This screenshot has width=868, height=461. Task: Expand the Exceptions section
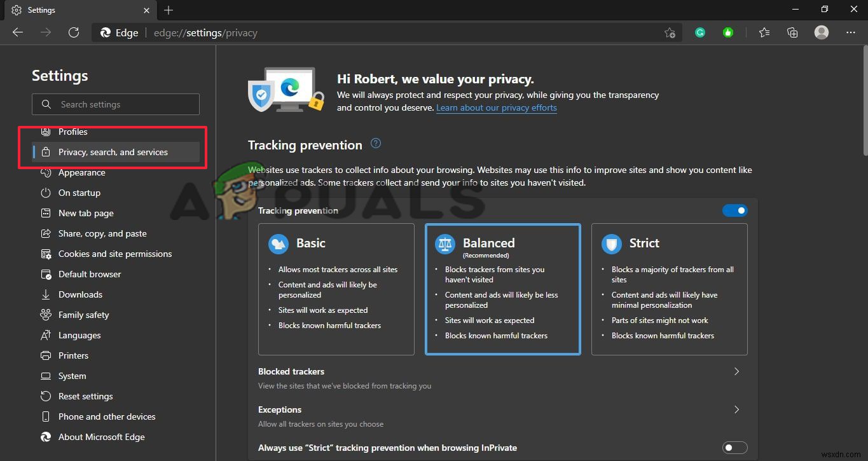click(x=736, y=409)
